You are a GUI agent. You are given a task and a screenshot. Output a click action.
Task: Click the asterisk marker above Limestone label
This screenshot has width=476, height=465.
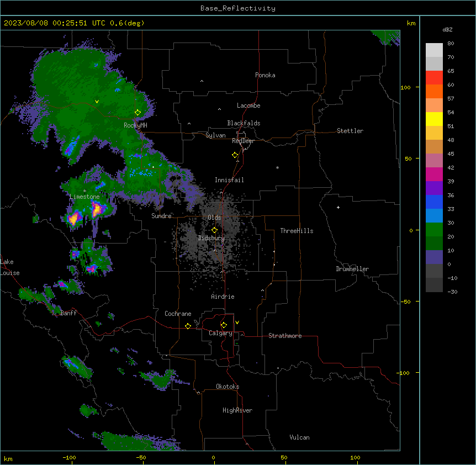(84, 191)
